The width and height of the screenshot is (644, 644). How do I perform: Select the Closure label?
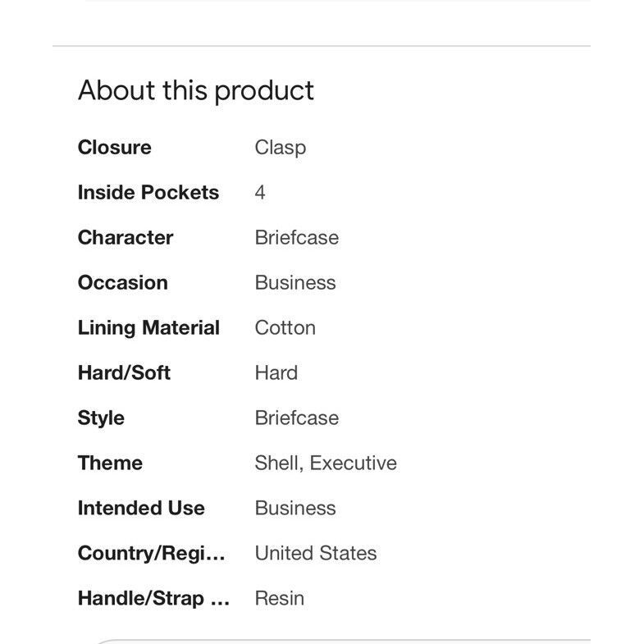coord(115,148)
